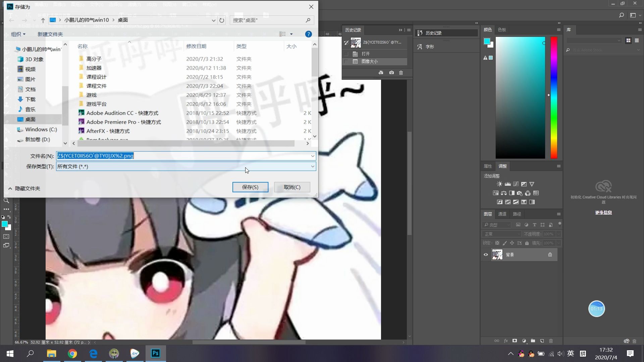Refresh the folder location in save dialog
The height and width of the screenshot is (362, 644).
tap(222, 20)
